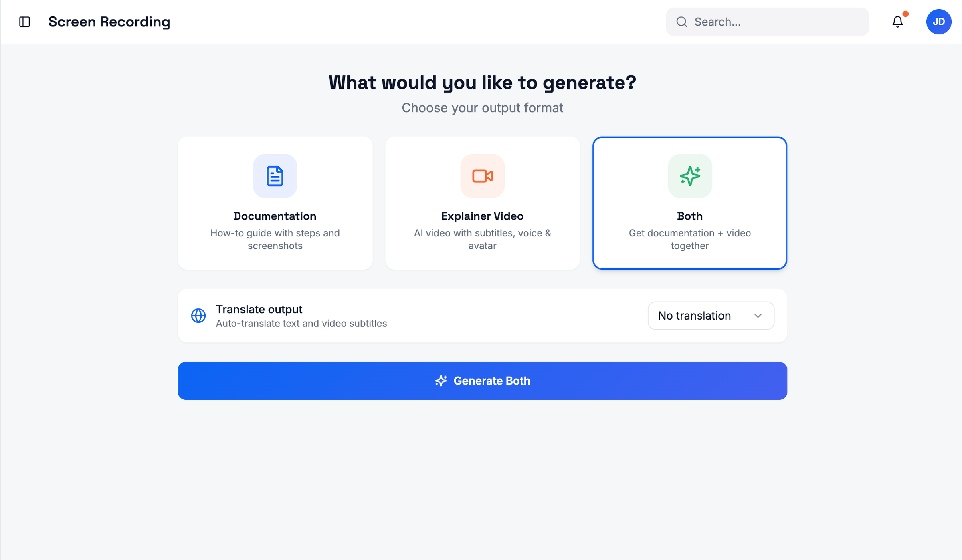Viewport: 962px width, 560px height.
Task: Click the Screen Recording page title
Action: (109, 22)
